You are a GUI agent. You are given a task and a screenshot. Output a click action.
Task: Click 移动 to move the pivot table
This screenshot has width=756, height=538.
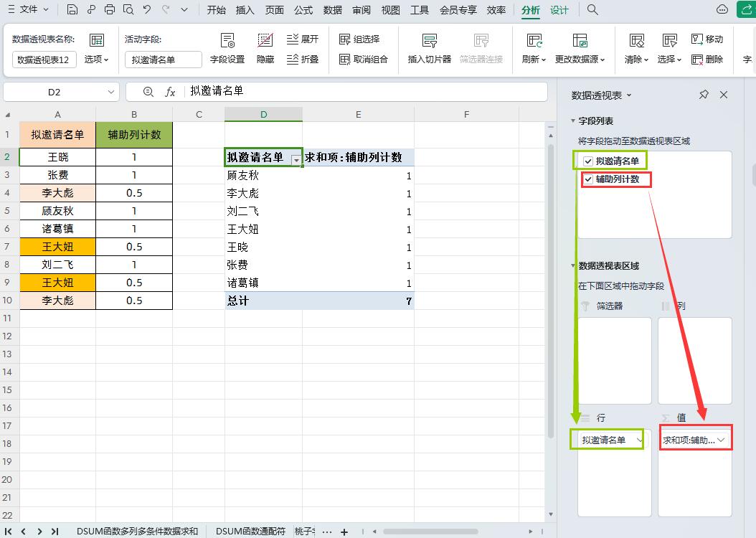(707, 39)
